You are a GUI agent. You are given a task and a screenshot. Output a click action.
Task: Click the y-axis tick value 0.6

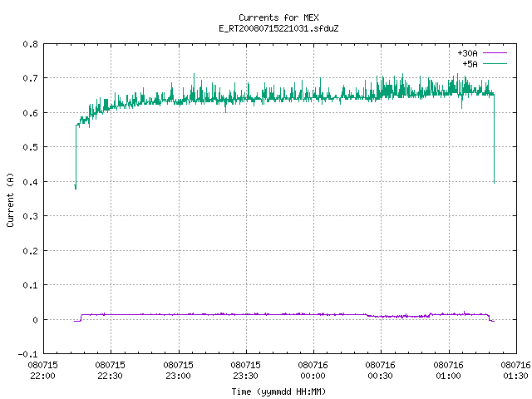click(x=30, y=113)
